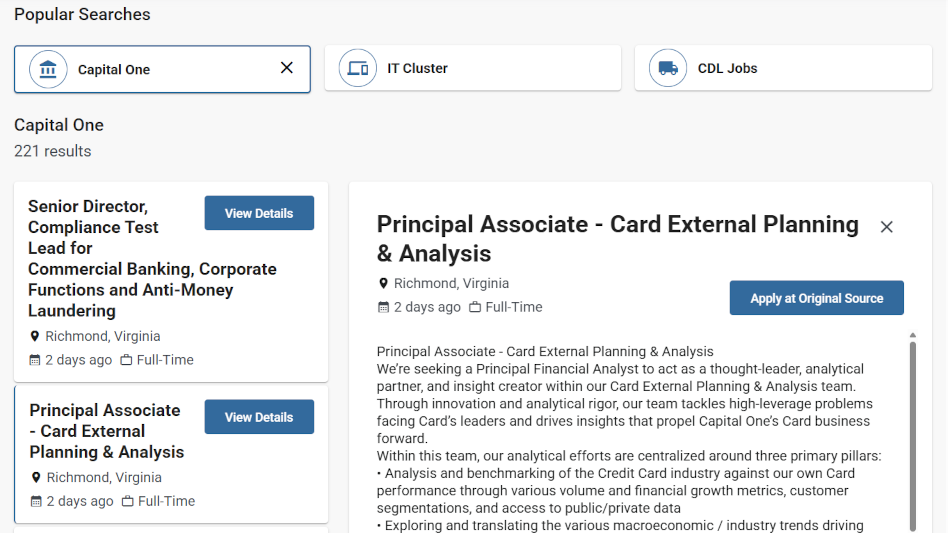
Task: Click the IT Cluster devices icon
Action: point(358,68)
